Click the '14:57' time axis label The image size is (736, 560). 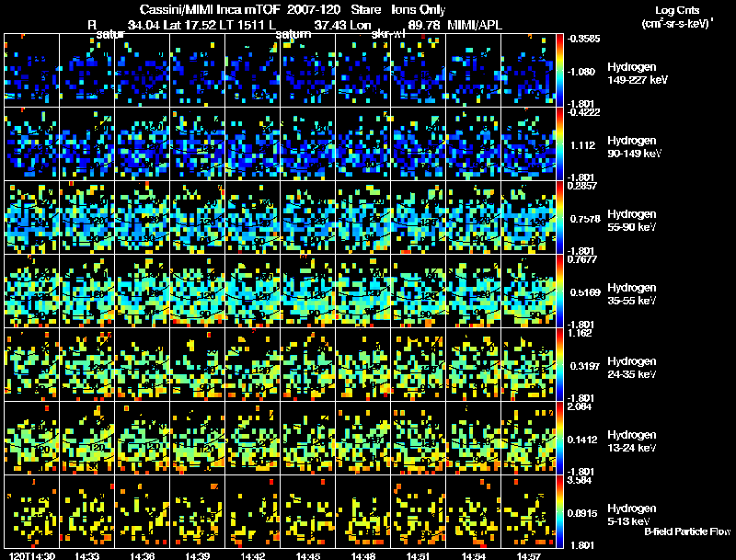(528, 555)
